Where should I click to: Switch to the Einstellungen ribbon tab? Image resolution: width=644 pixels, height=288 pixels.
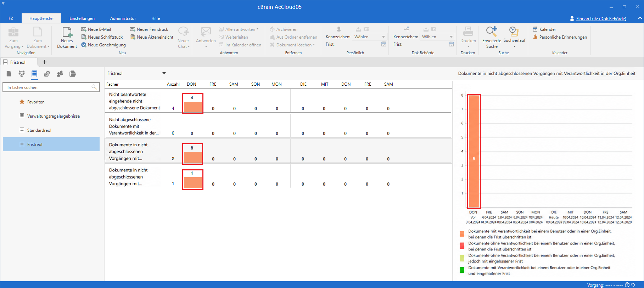coord(82,18)
